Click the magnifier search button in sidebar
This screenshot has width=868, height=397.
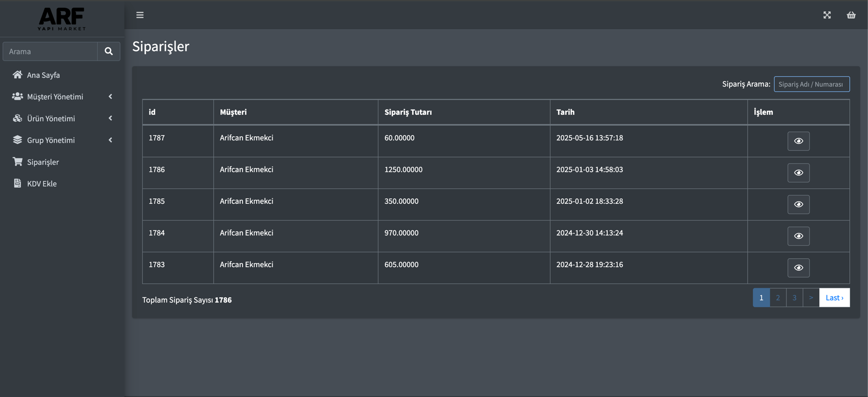click(109, 51)
